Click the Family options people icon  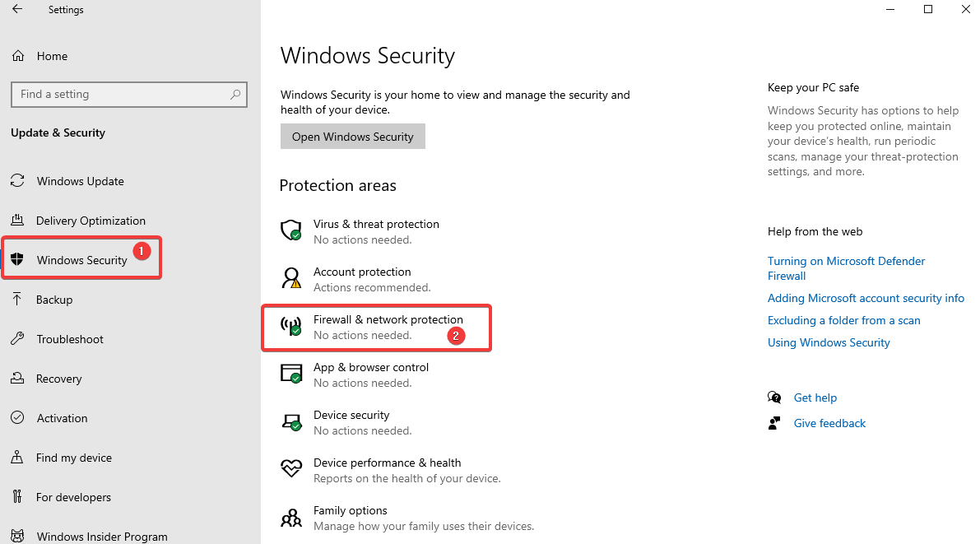(291, 517)
